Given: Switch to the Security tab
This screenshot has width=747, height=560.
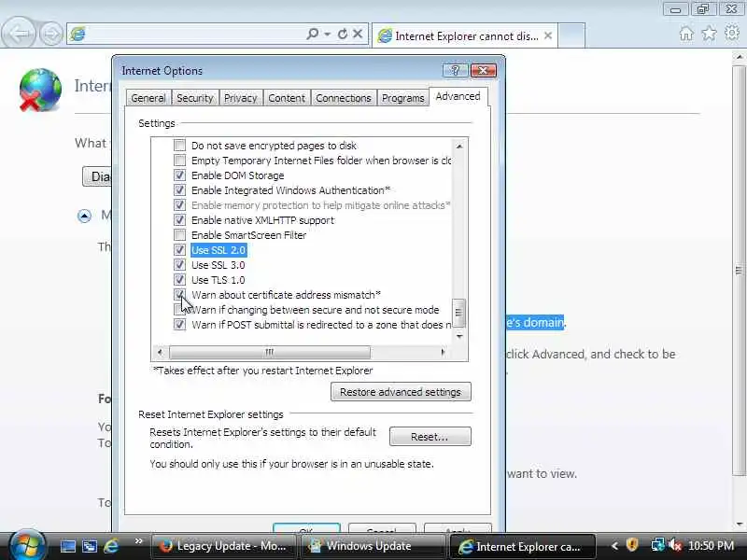Looking at the screenshot, I should pyautogui.click(x=195, y=98).
